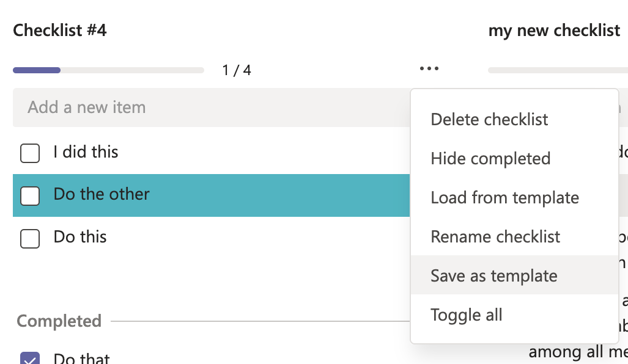Click the Checklist #4 progress bar

pyautogui.click(x=108, y=70)
